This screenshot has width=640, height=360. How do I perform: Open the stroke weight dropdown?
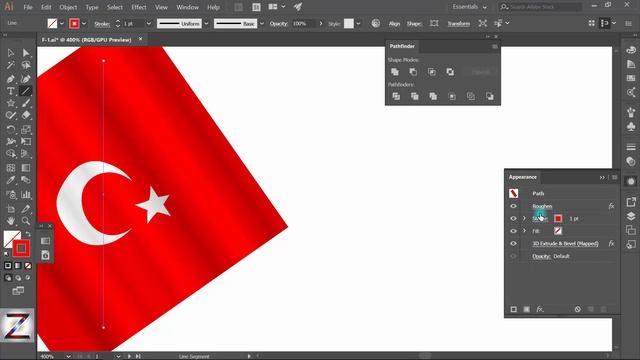[149, 24]
